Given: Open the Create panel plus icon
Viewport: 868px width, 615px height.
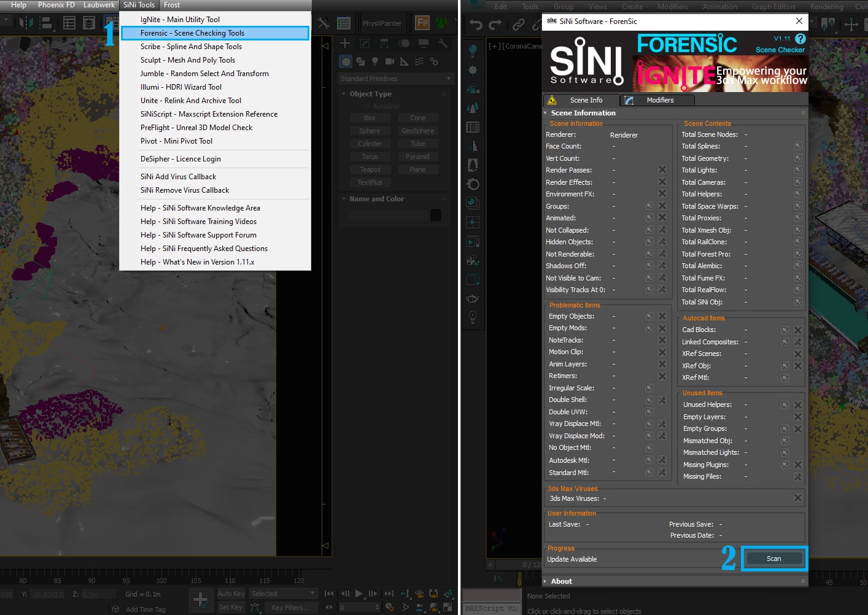Looking at the screenshot, I should tap(345, 43).
